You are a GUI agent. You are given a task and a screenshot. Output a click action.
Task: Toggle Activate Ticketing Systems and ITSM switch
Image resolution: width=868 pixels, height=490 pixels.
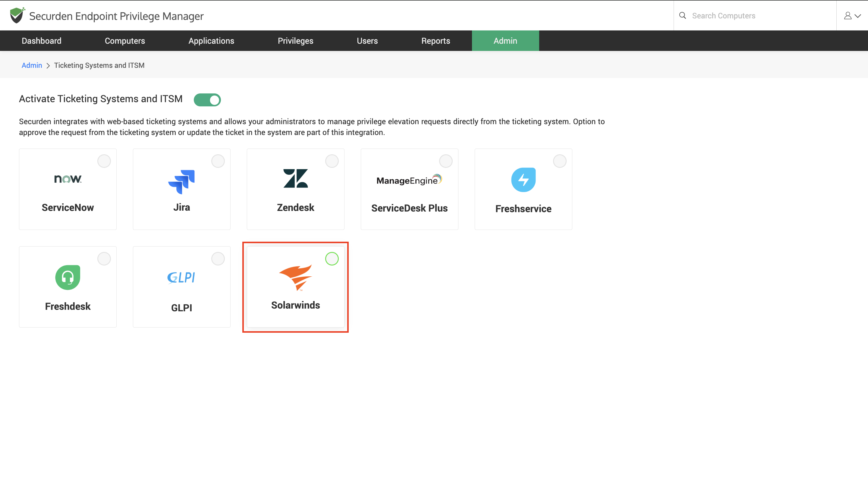(x=207, y=100)
